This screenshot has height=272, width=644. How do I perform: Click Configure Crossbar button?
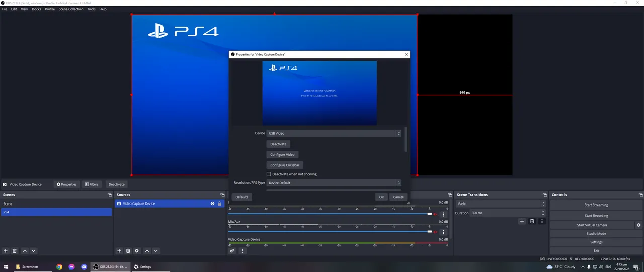pyautogui.click(x=285, y=165)
